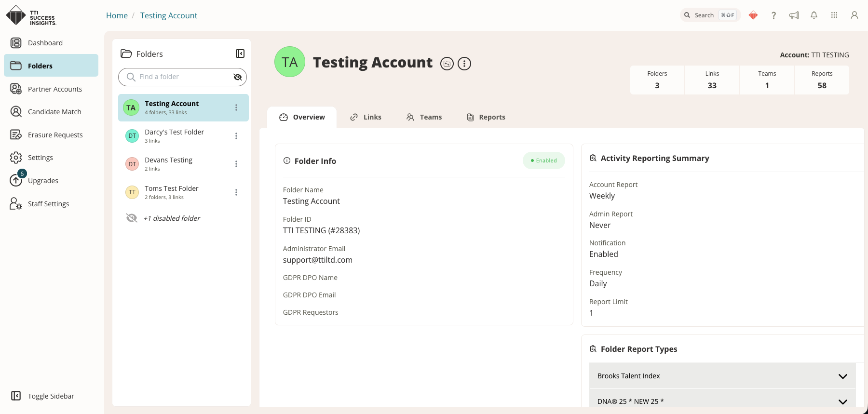Open the Dashboard sidebar item

coord(51,43)
